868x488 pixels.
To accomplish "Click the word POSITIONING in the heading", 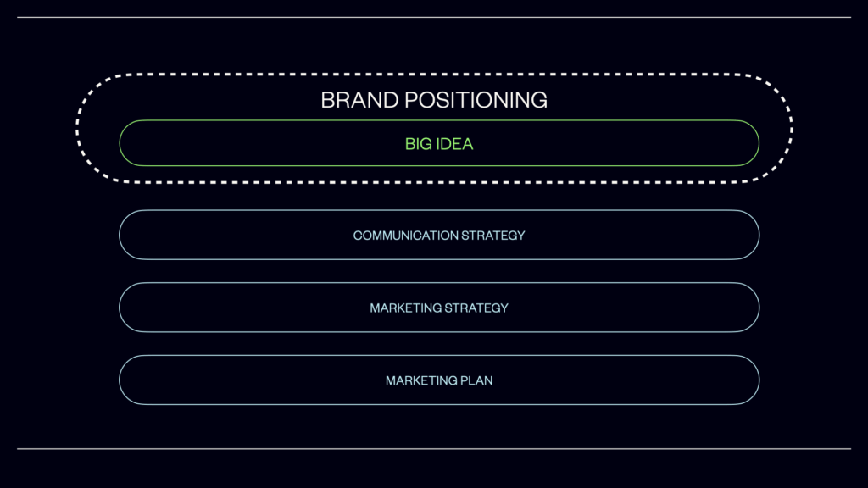I will tap(476, 100).
